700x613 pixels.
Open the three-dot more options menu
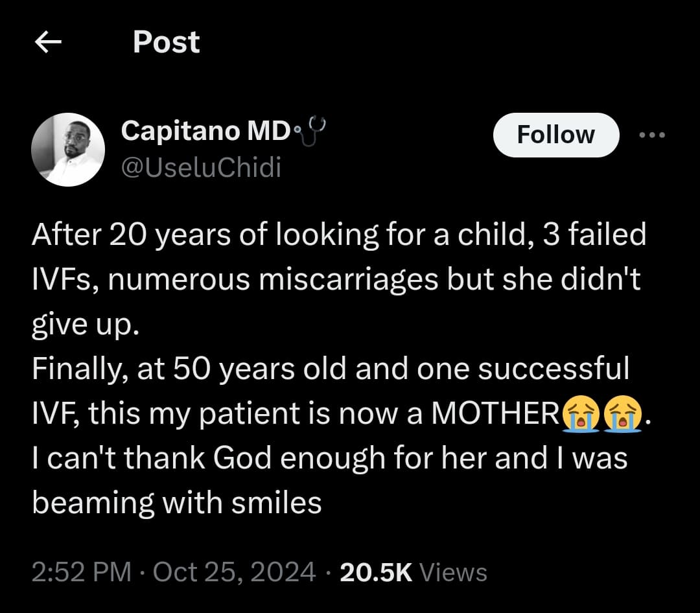pos(651,135)
